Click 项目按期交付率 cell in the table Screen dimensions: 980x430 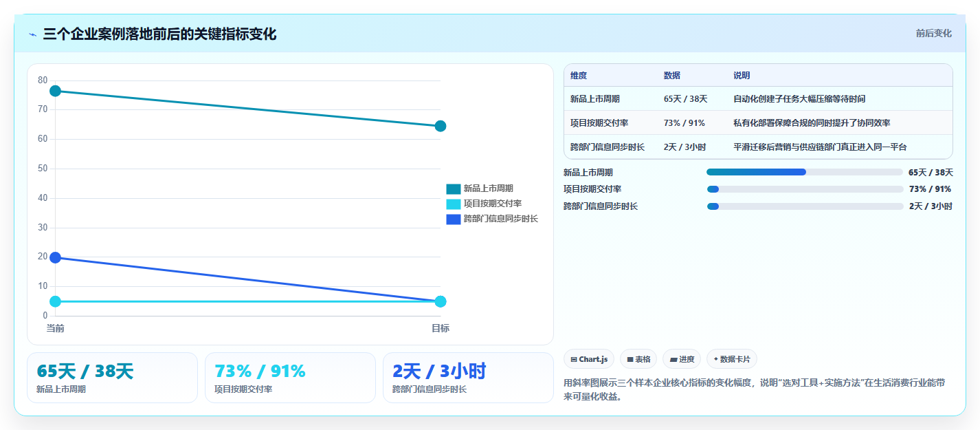tap(599, 123)
